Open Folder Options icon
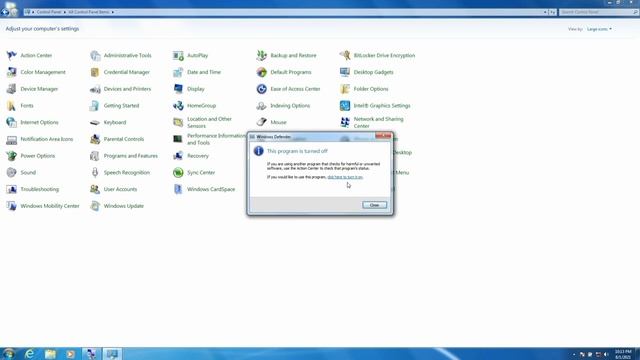Viewport: 640px width, 360px height. click(344, 89)
